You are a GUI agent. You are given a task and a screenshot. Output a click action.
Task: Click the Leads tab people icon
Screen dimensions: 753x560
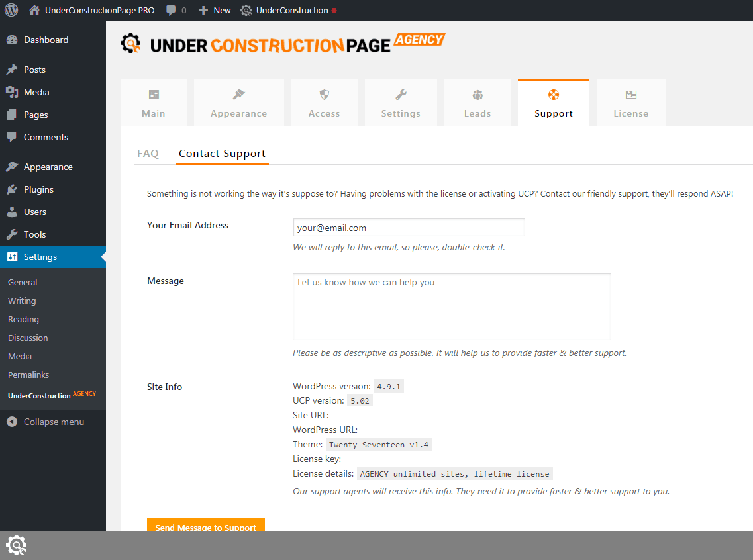coord(477,95)
